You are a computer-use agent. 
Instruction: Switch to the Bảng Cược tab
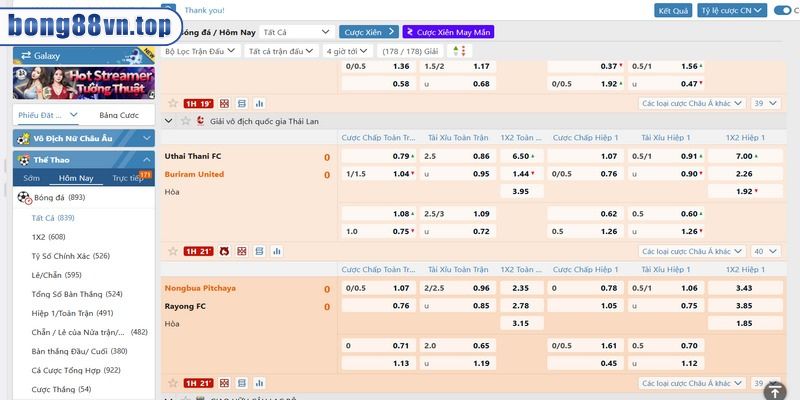tap(119, 115)
